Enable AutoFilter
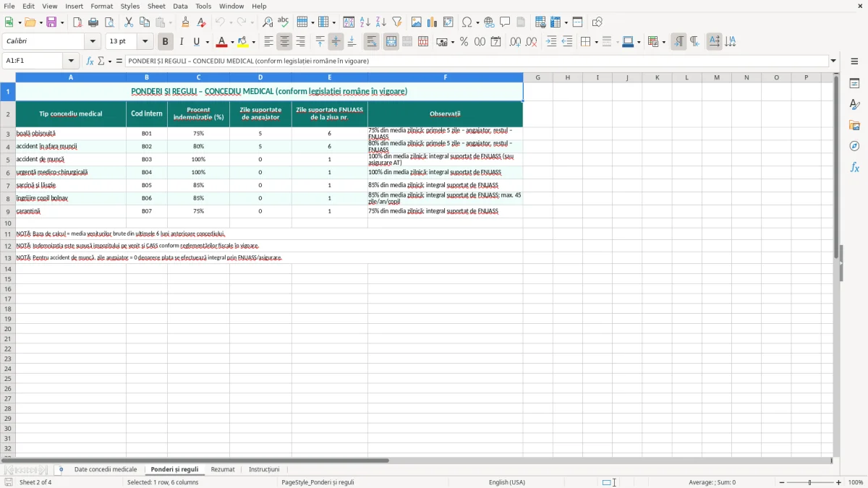Screen dimensions: 868x488 (x=397, y=22)
